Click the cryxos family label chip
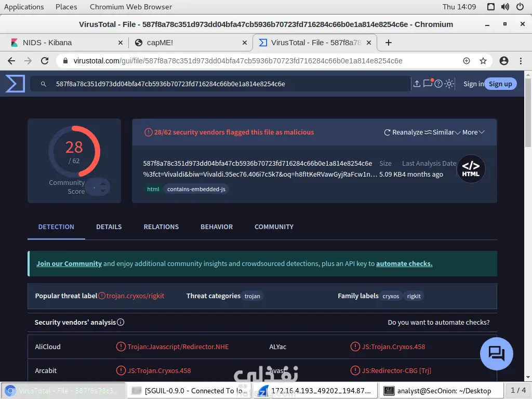 (391, 296)
